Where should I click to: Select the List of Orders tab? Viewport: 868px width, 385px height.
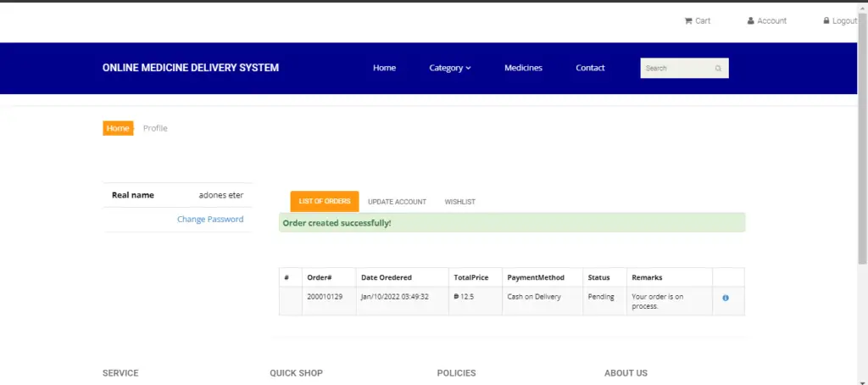(x=325, y=201)
